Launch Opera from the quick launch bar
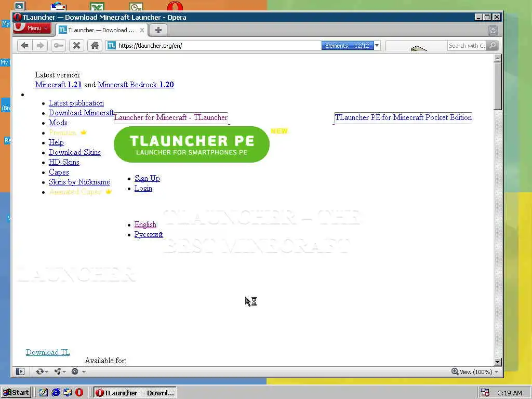The width and height of the screenshot is (532, 399). (79, 393)
